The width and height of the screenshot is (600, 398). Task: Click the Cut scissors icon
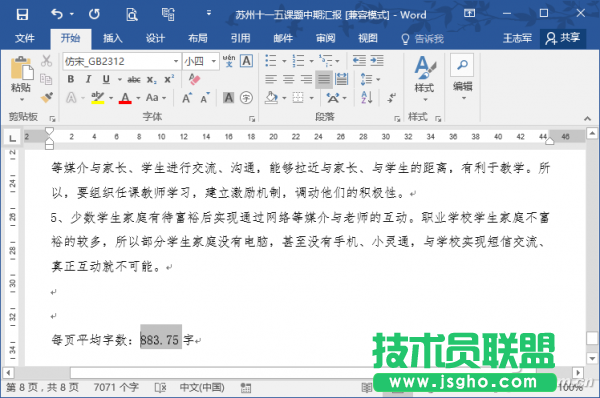coord(46,61)
